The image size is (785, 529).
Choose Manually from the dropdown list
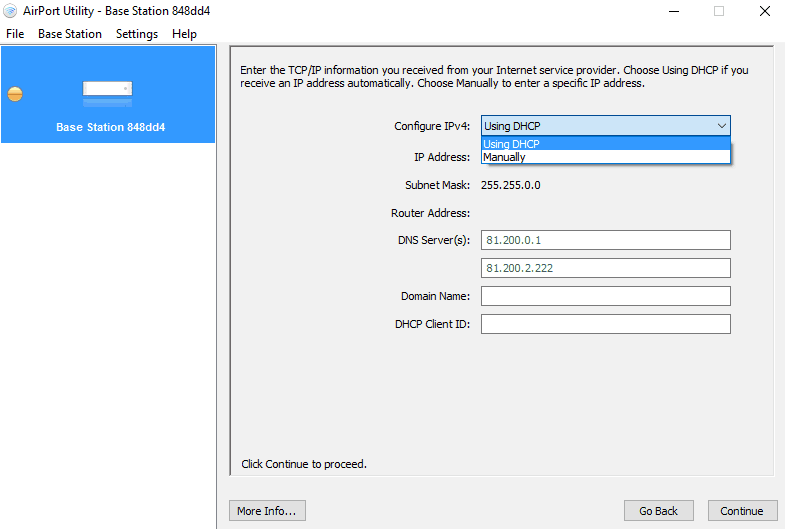[x=606, y=157]
